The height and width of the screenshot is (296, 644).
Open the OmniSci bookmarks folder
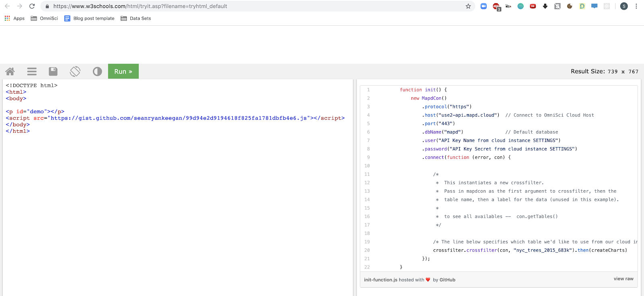pos(44,18)
